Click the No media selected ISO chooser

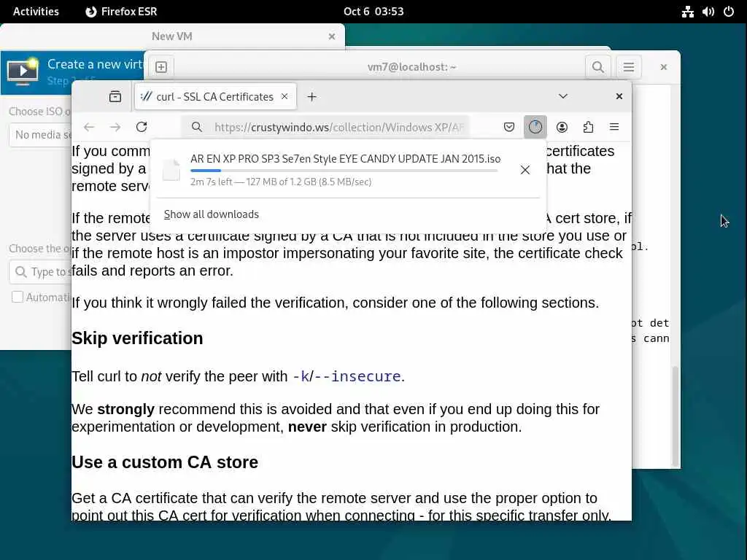pyautogui.click(x=40, y=135)
